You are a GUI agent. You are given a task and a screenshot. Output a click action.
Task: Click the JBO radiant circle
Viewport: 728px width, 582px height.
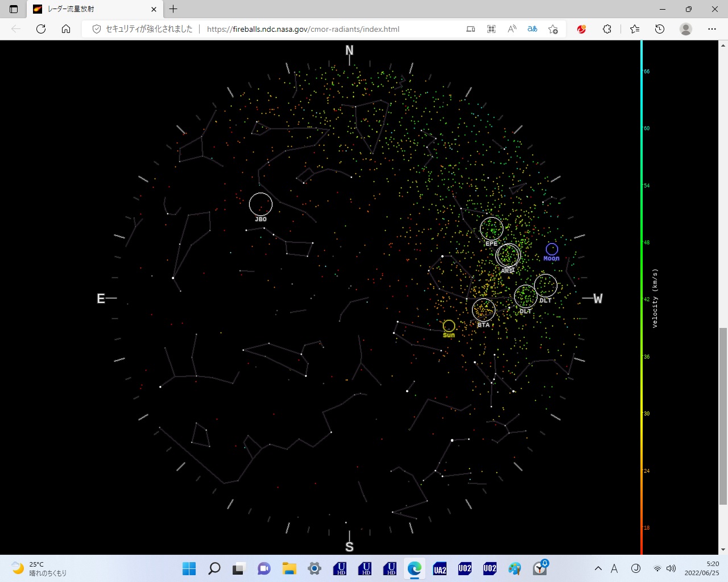click(x=260, y=204)
